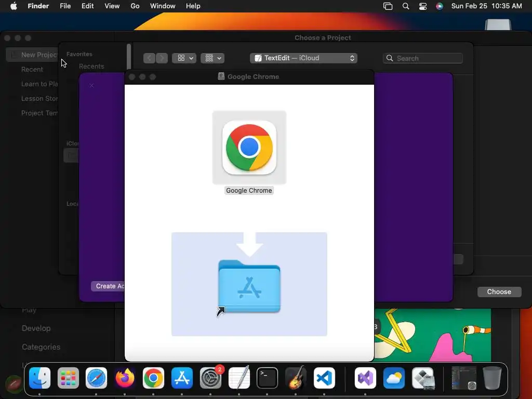
Task: Open the TextEdit — iCloud location dropdown
Action: pyautogui.click(x=303, y=58)
